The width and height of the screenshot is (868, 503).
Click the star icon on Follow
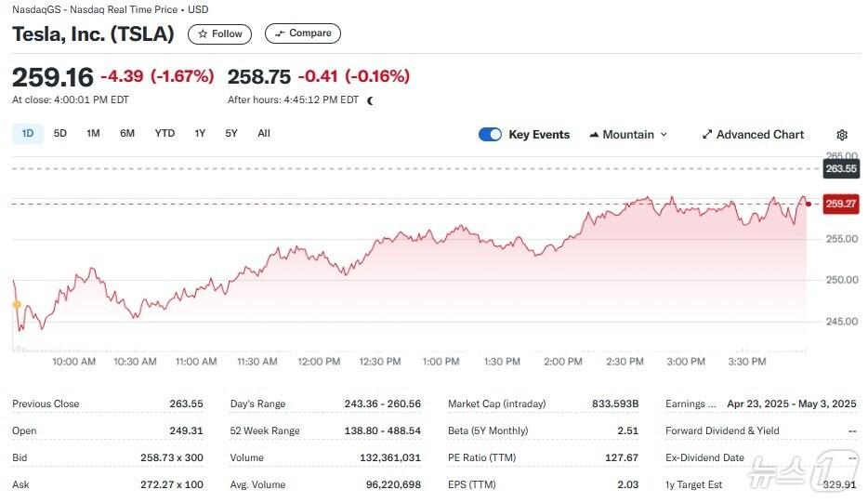pos(204,33)
